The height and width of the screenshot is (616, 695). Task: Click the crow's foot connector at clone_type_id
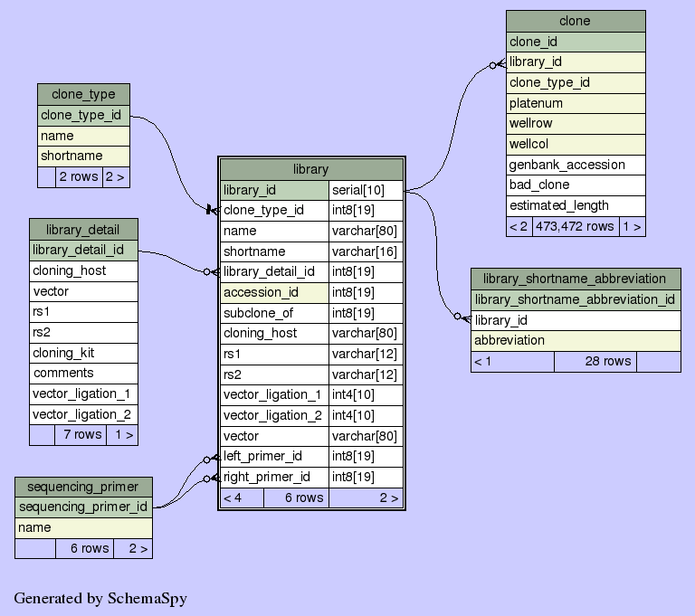(x=213, y=210)
